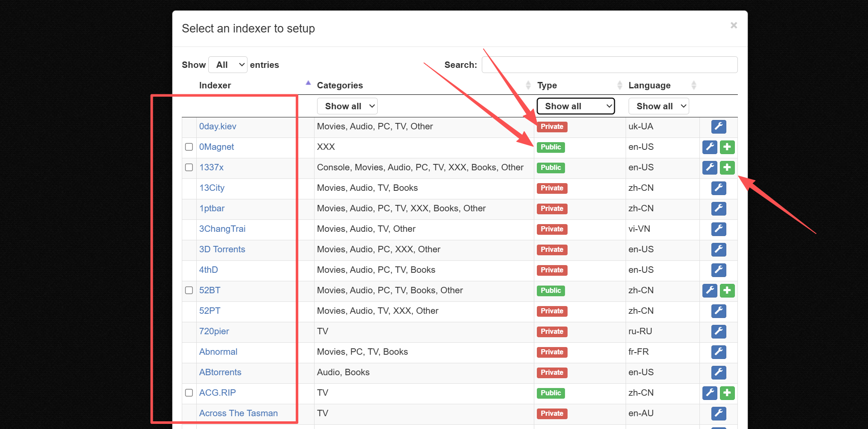
Task: Add 52BT with its green plus icon
Action: [x=727, y=291]
